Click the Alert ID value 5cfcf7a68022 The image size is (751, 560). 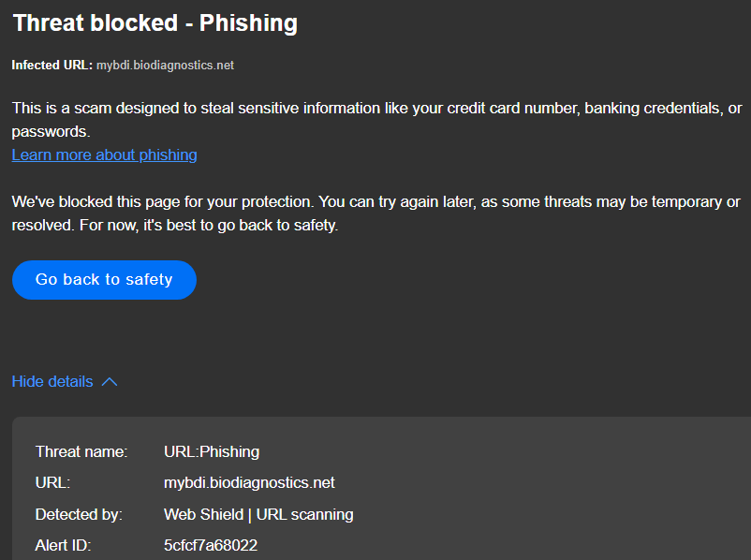[211, 545]
